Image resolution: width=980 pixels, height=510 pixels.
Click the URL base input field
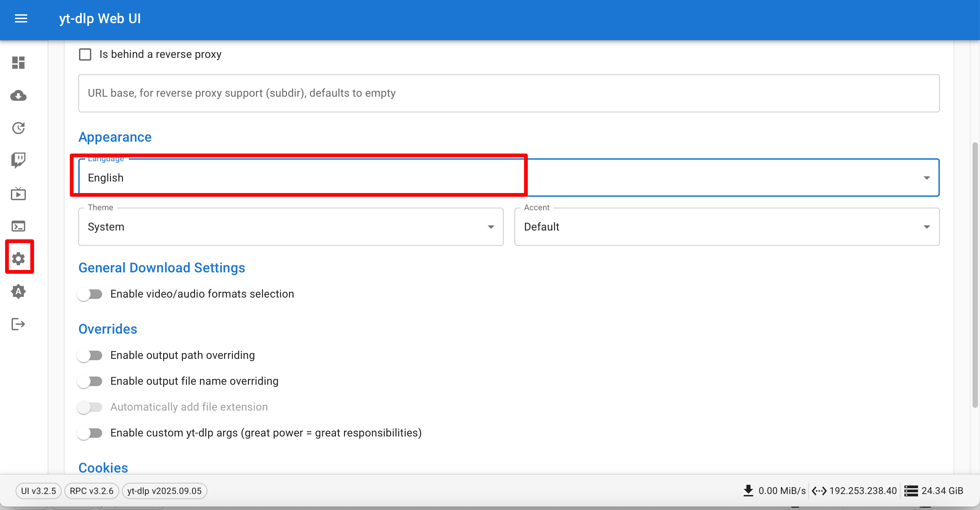(x=508, y=93)
